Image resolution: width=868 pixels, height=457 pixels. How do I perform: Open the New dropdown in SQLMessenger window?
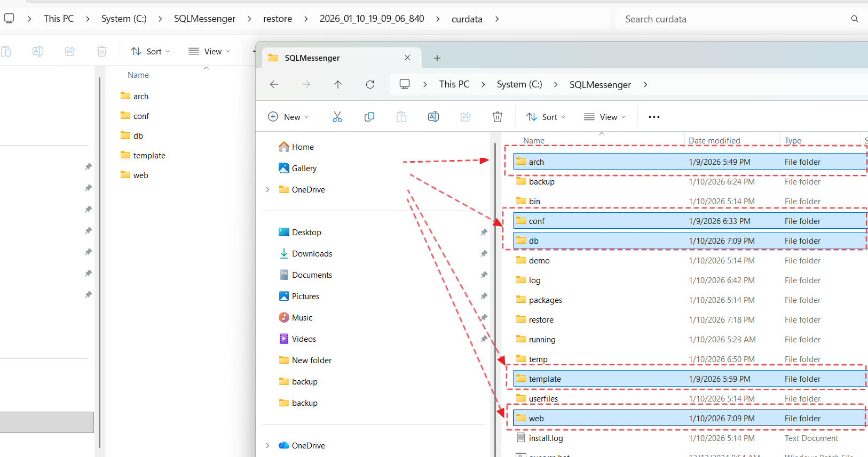coord(288,117)
